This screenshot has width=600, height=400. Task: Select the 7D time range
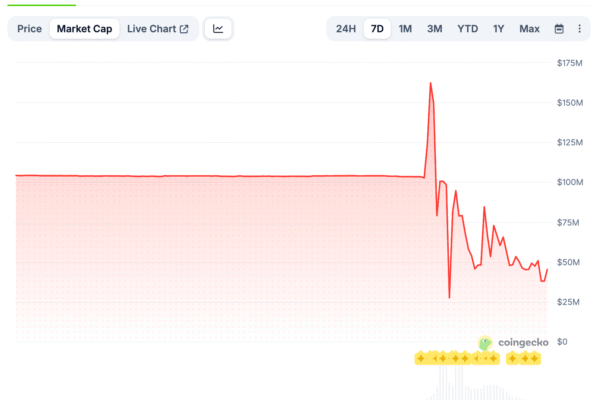coord(376,29)
